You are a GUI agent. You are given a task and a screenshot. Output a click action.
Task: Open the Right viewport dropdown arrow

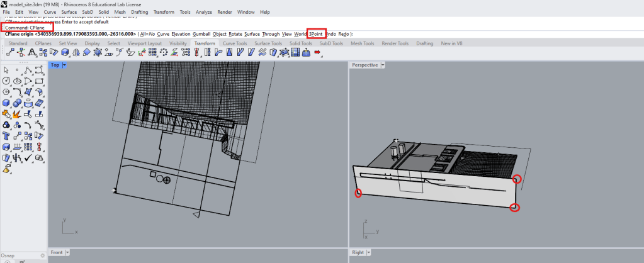coord(368,252)
